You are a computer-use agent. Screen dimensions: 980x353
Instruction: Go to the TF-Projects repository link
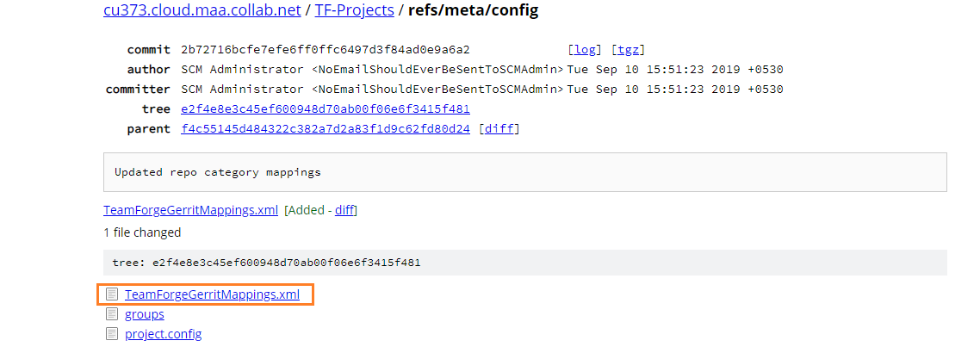[355, 10]
